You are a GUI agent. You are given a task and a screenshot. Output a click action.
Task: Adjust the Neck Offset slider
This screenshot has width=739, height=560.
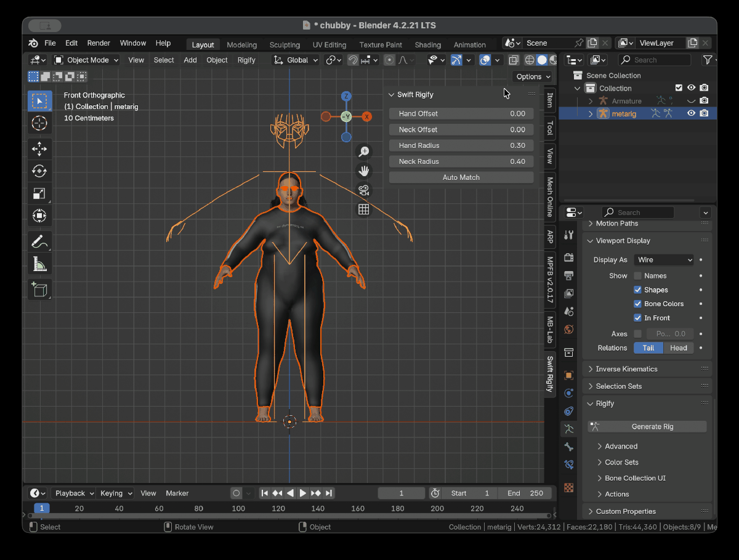tap(461, 129)
